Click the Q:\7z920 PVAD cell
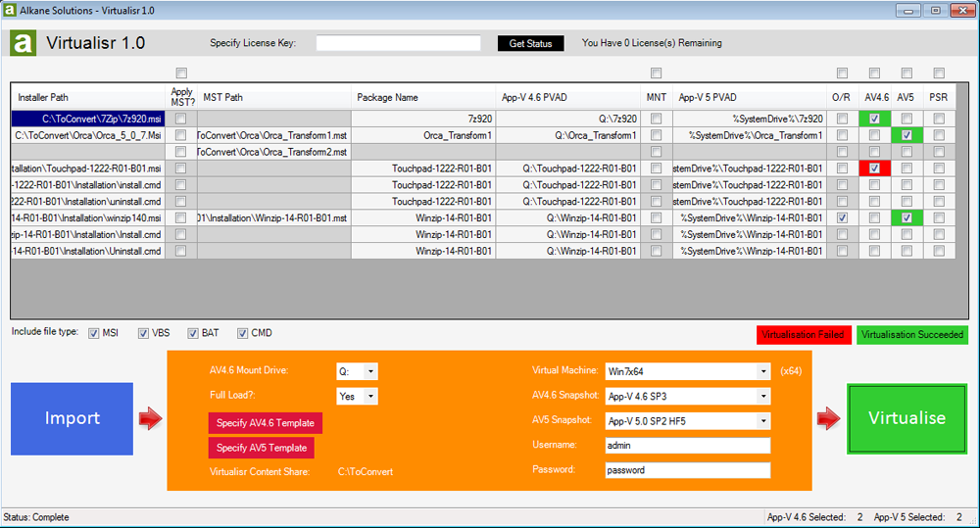The image size is (980, 528). coord(568,119)
